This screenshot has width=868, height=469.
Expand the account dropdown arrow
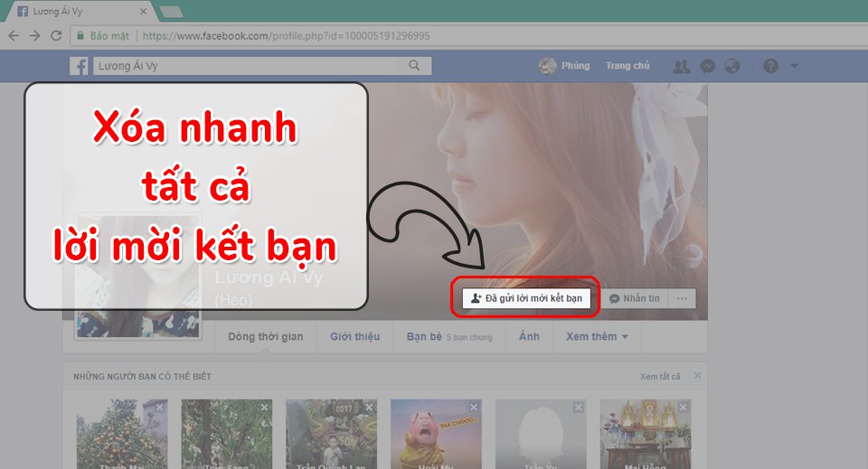tap(795, 66)
